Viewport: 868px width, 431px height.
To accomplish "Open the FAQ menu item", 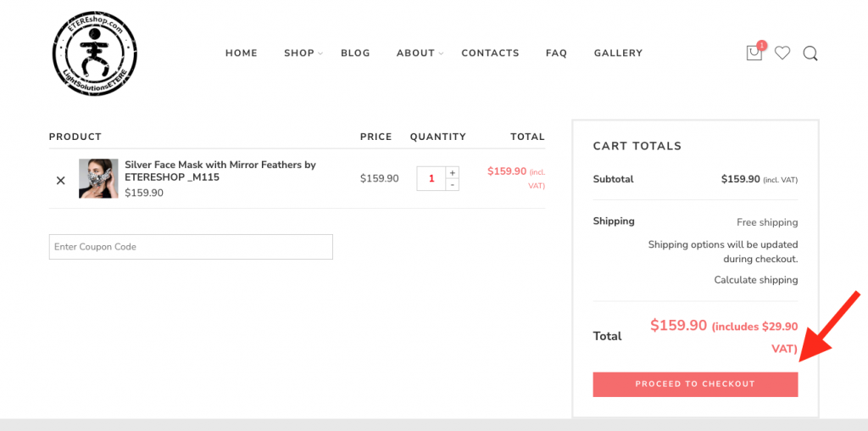I will (556, 53).
